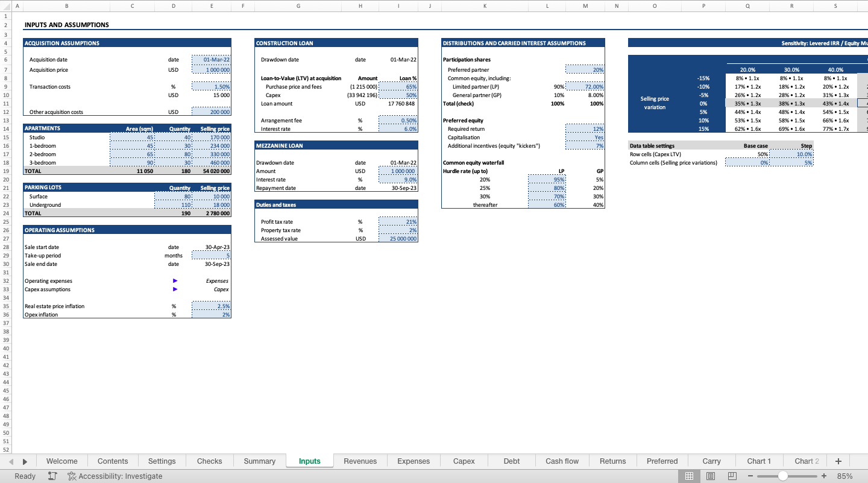Select the Inputs sheet tab
868x483 pixels.
pos(310,461)
